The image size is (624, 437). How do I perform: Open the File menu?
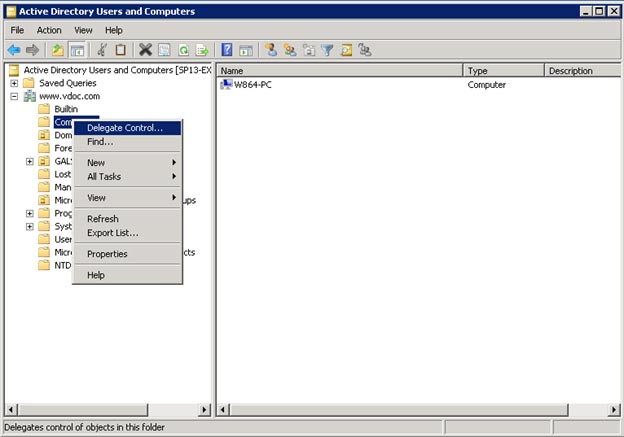[x=17, y=30]
